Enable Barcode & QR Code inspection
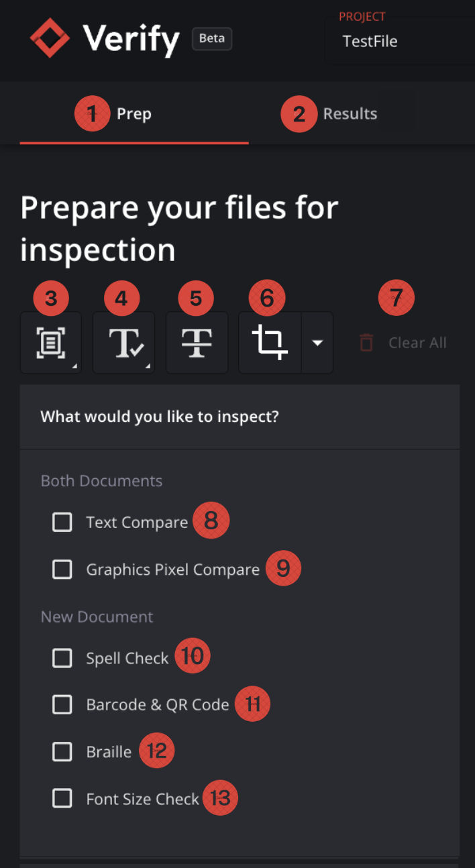The width and height of the screenshot is (475, 868). coord(62,704)
